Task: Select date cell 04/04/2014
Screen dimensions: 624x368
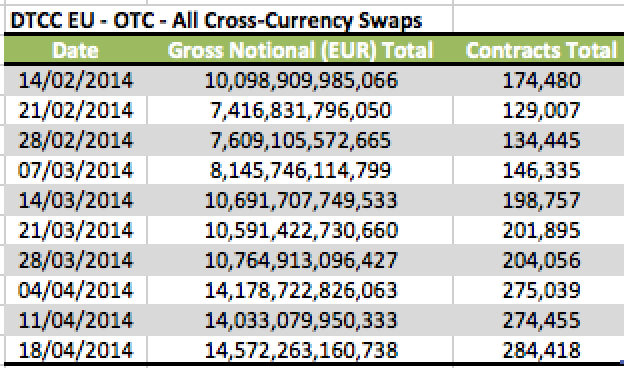Action: 76,290
